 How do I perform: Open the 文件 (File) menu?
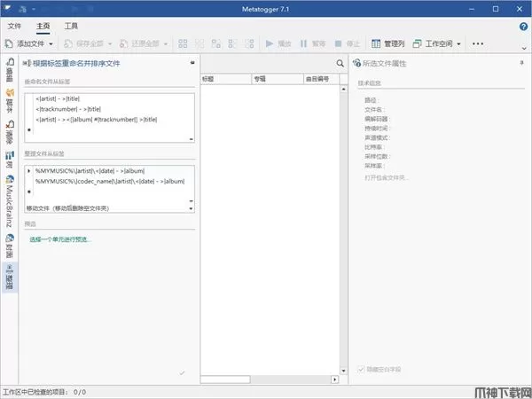[14, 27]
